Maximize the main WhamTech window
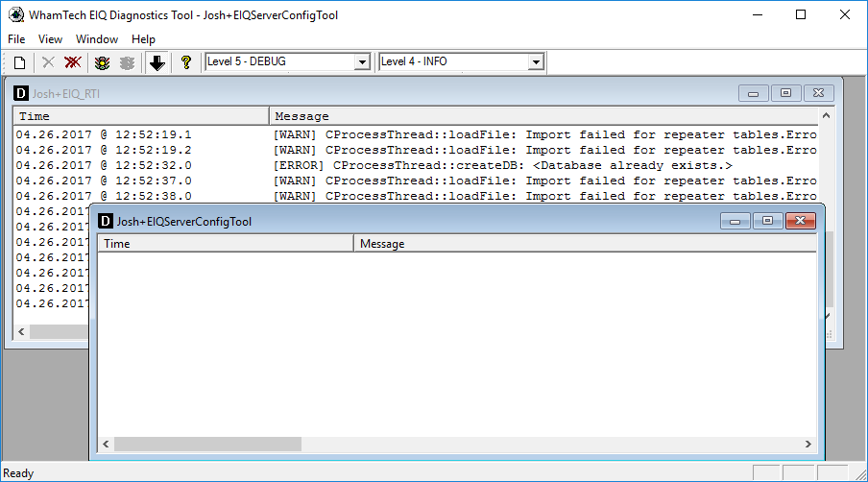Viewport: 868px width, 482px height. point(801,15)
